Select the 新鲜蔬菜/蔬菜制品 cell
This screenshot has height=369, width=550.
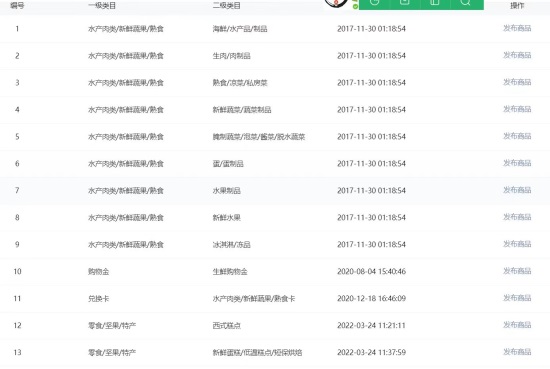coord(242,110)
